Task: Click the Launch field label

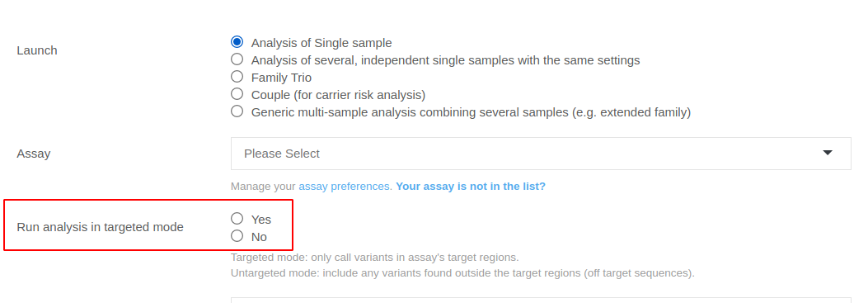Action: (37, 50)
